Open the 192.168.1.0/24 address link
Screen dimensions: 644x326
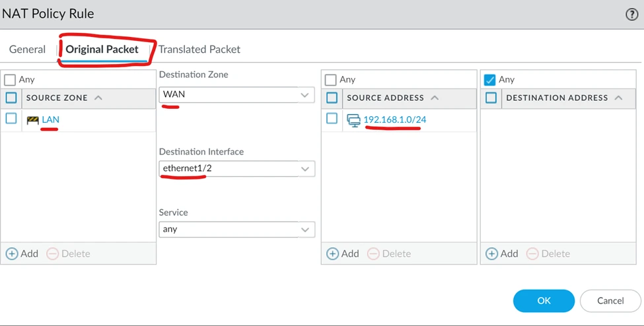394,119
